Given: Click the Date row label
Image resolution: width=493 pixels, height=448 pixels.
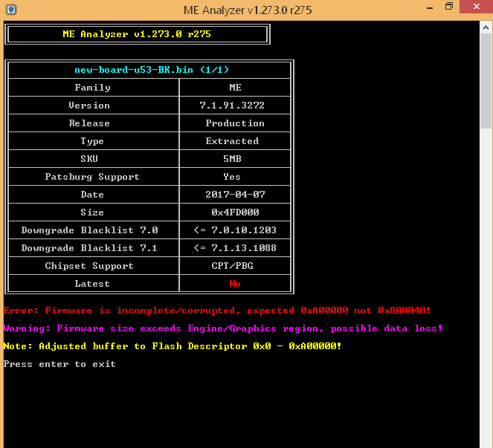Looking at the screenshot, I should (x=92, y=195).
